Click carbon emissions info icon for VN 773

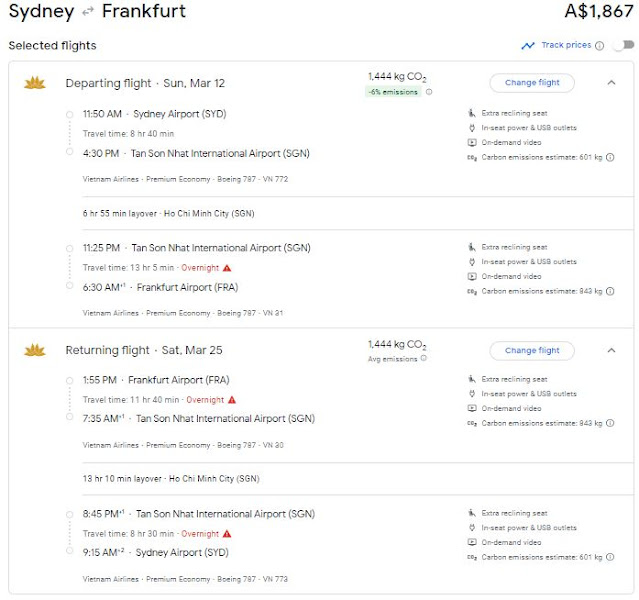click(610, 557)
